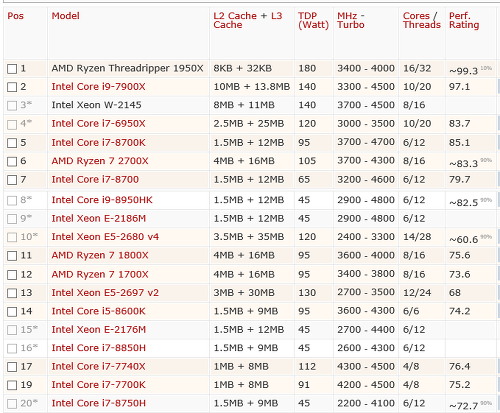Select checkbox for position 11 Ryzen 7 1800X
This screenshot has height=413, width=500.
coord(12,256)
